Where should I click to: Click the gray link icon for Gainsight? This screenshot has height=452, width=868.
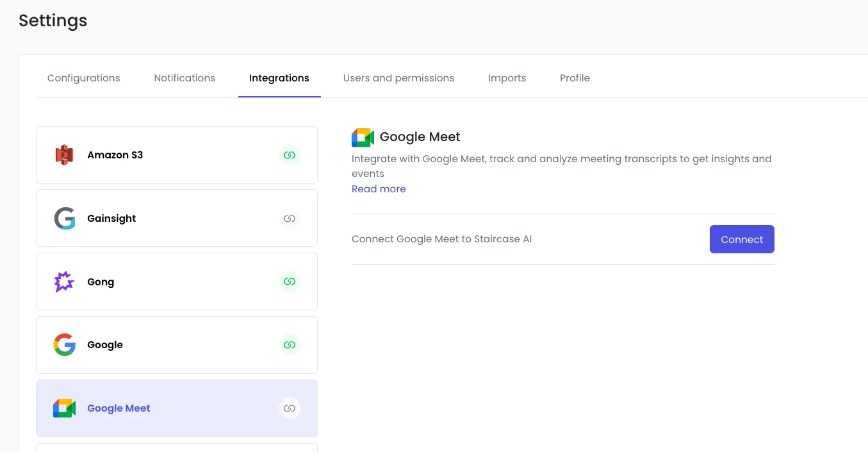(290, 219)
